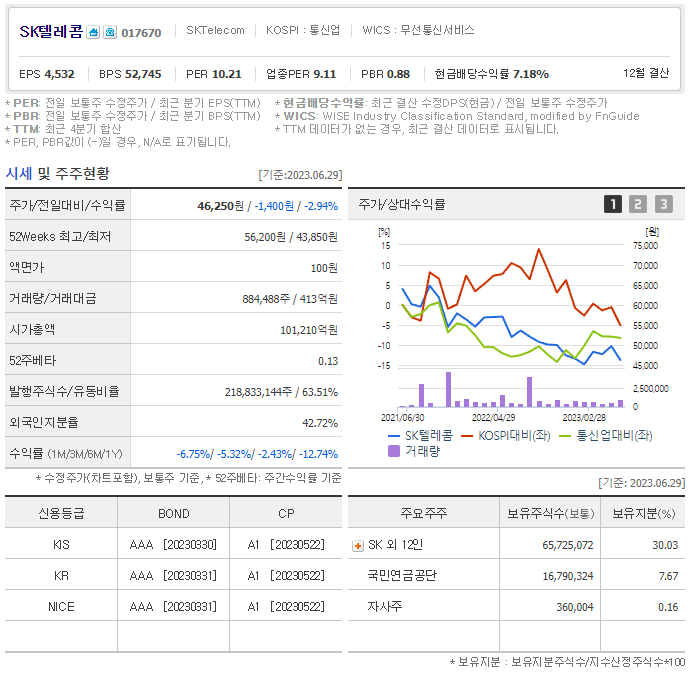
Task: Select NICE CP rating A1 [20230522]
Action: [x=286, y=607]
